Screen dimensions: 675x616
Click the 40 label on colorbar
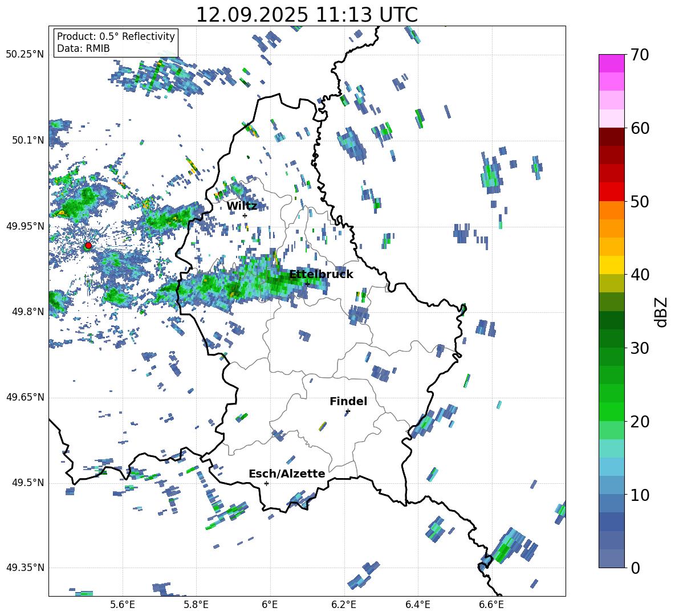pos(640,275)
